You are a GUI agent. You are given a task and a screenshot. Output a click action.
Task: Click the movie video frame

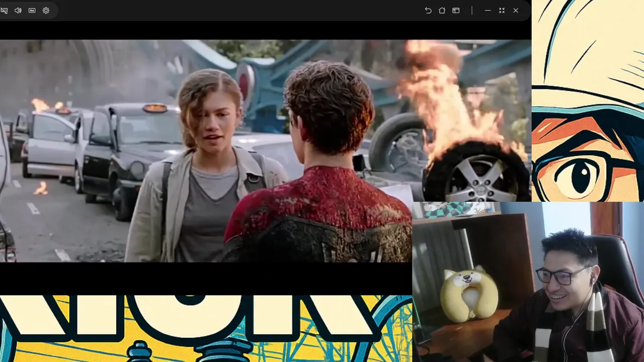click(x=266, y=151)
